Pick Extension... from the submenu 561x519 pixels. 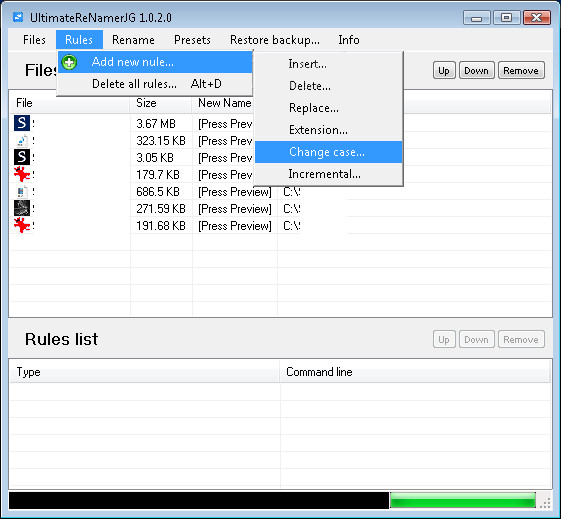(329, 130)
